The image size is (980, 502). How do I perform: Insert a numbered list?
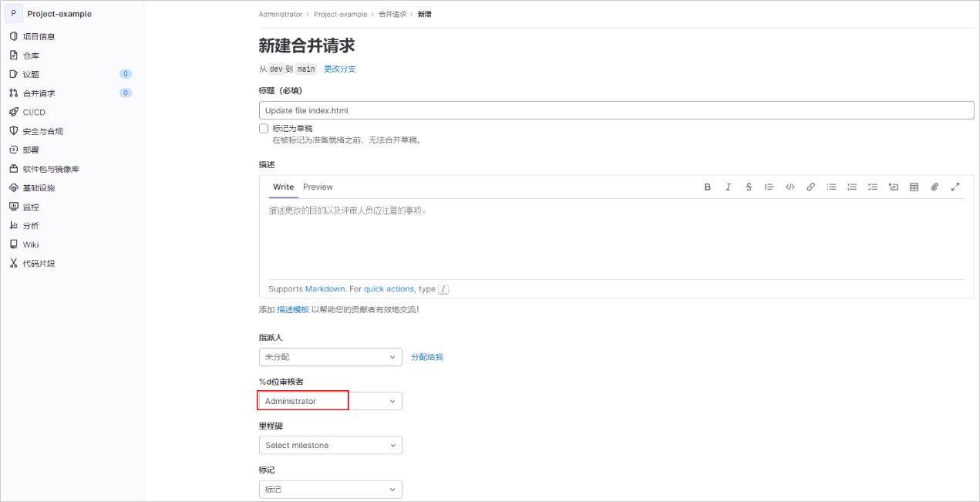[852, 187]
